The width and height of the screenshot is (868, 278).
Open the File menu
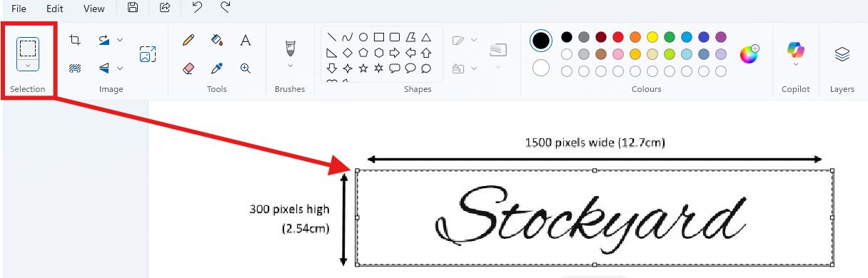click(x=19, y=9)
